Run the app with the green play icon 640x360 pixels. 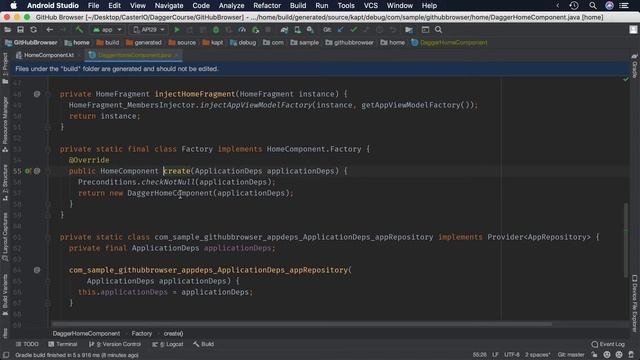point(177,30)
